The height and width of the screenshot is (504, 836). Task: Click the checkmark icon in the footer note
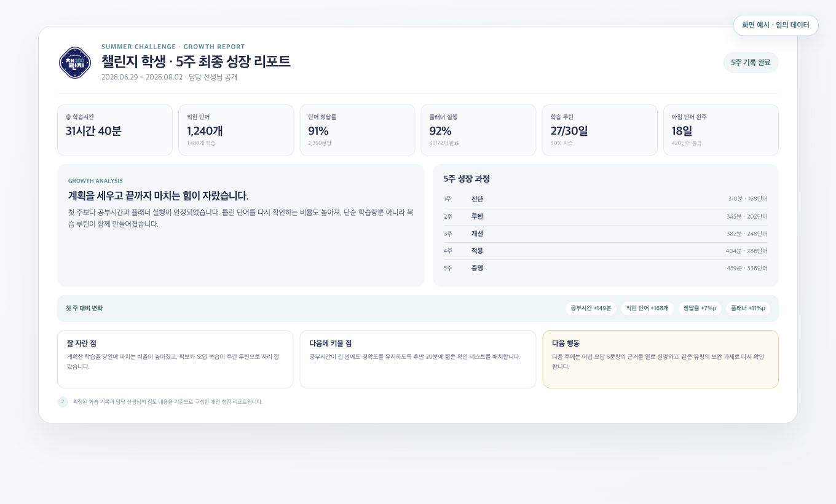pos(63,402)
